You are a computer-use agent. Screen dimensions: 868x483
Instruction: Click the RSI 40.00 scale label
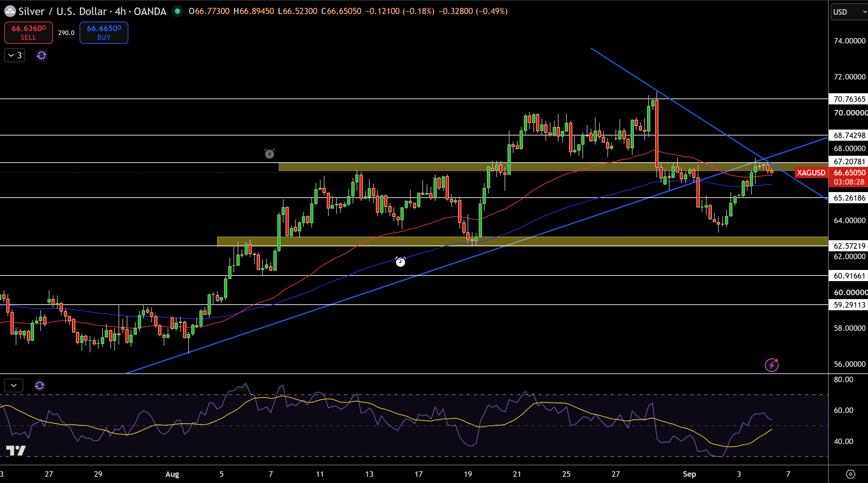843,441
